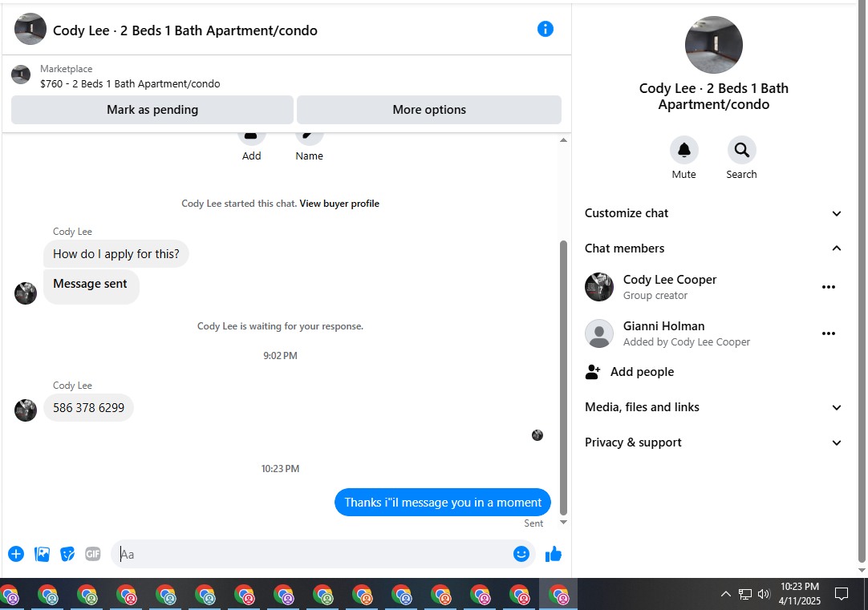Click Cody Lee Cooper member name
The image size is (868, 610).
(670, 280)
